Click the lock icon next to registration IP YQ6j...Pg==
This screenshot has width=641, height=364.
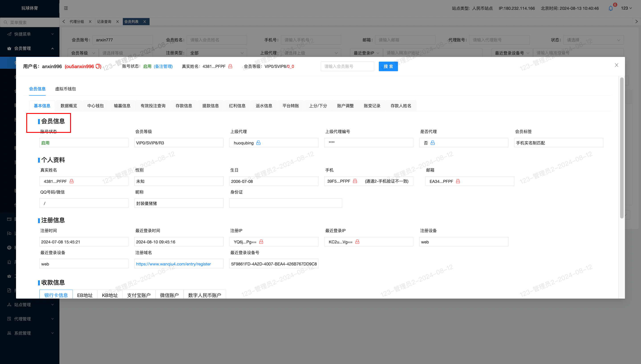(x=261, y=242)
